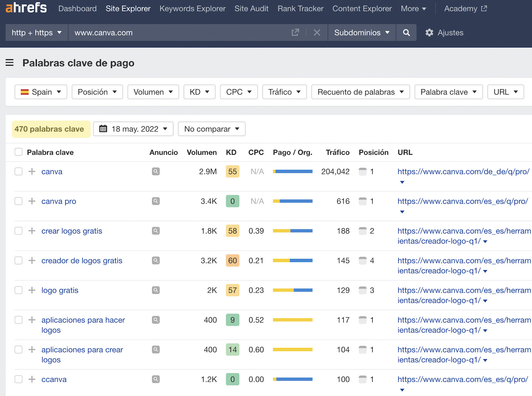This screenshot has height=396, width=532.
Task: Click plus icon beside aplicaciones para crear logos
Action: [32, 349]
